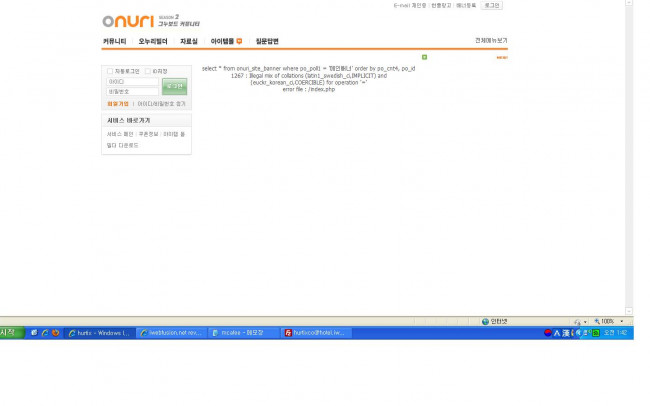650x406 pixels.
Task: Open the 전체메뉴보기 link
Action: point(491,40)
